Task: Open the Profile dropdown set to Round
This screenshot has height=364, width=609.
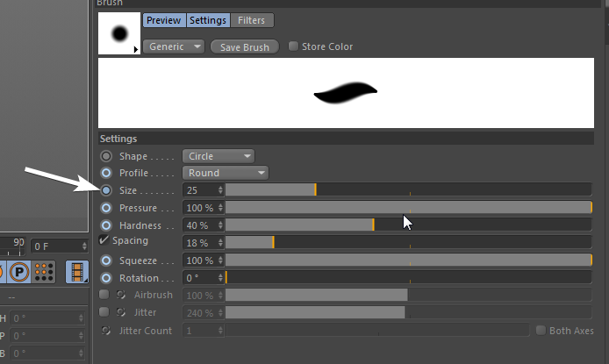Action: click(226, 173)
